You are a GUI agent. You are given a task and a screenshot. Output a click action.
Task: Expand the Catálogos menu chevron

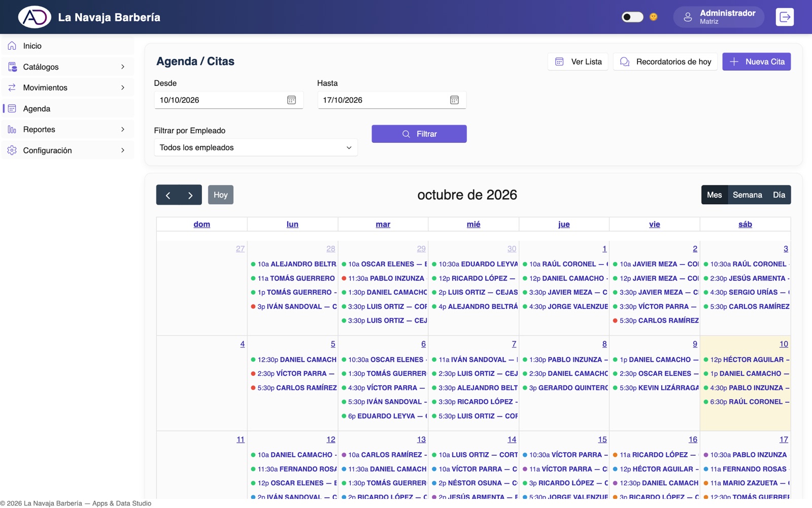(123, 67)
